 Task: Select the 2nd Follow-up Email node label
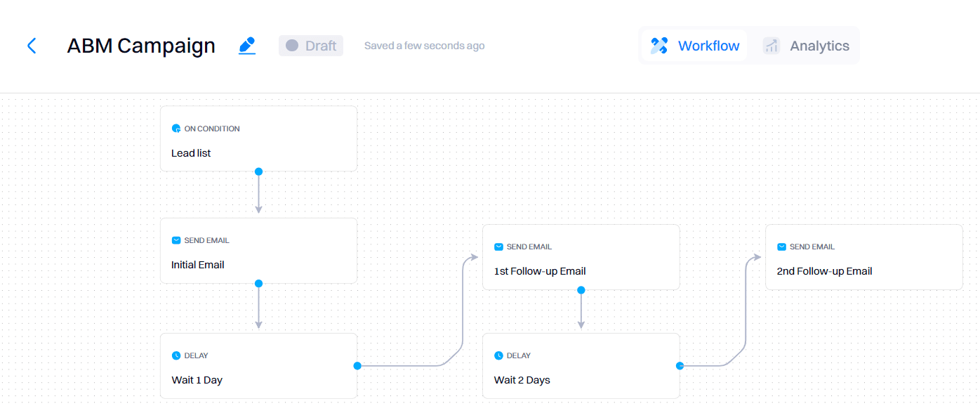[x=824, y=271]
